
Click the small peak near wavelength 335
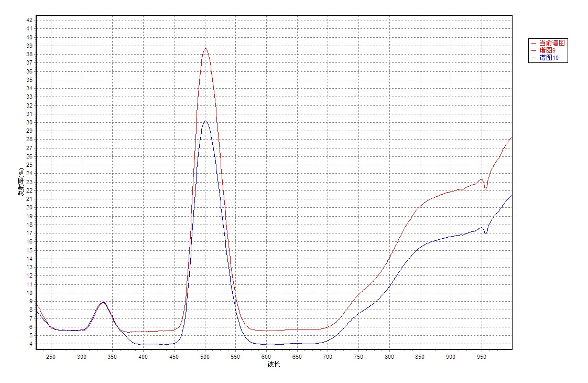click(x=104, y=302)
